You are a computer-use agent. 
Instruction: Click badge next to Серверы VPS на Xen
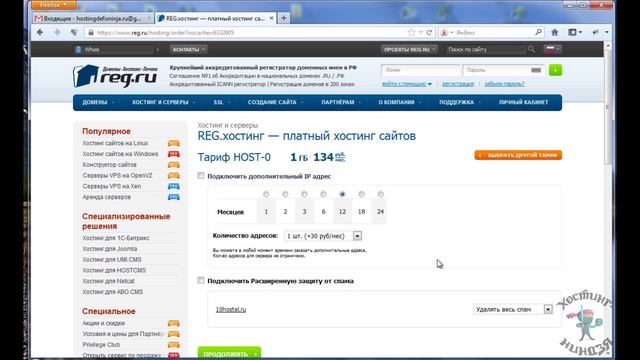(174, 186)
